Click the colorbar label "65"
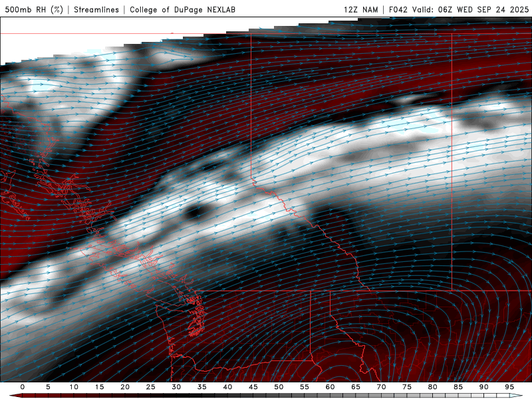This screenshot has width=532, height=399. tap(356, 387)
